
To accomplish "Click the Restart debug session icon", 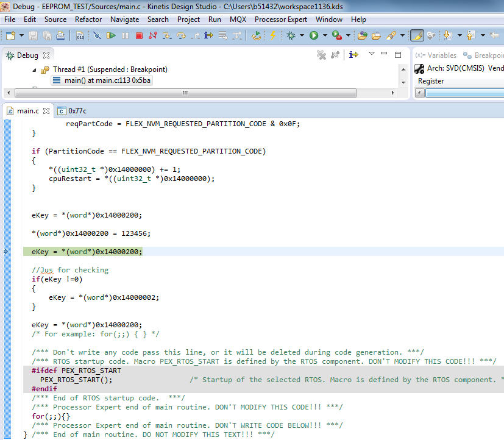I will pos(256,35).
